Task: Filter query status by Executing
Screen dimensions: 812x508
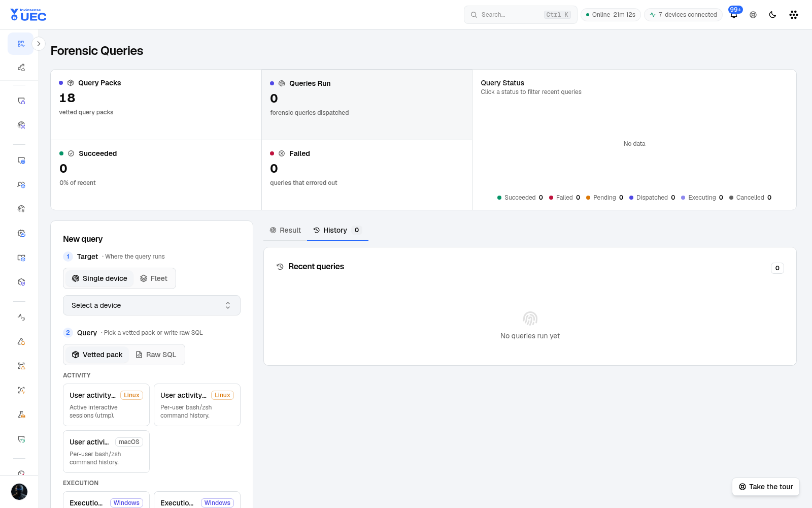Action: point(702,198)
